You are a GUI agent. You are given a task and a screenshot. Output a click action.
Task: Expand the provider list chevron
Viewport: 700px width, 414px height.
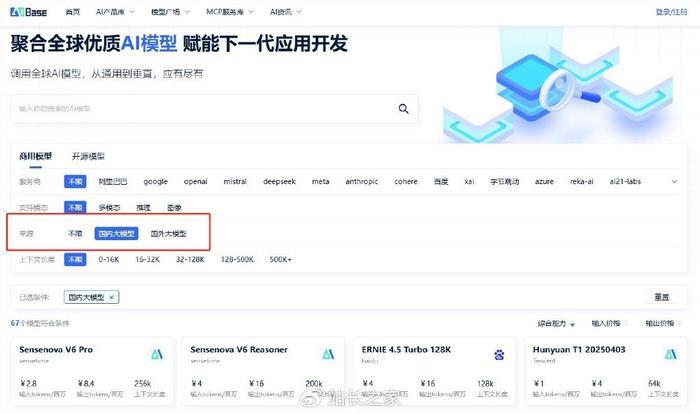pyautogui.click(x=674, y=181)
